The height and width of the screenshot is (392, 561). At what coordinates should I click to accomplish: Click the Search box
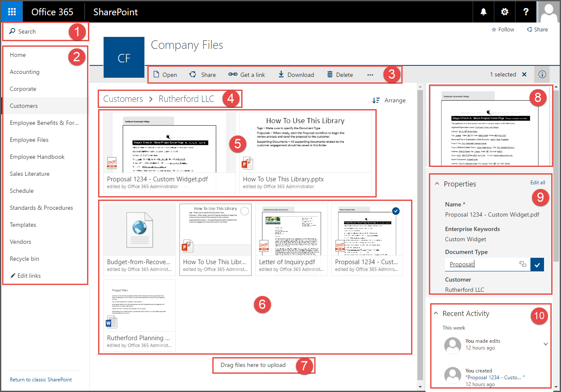[x=45, y=31]
